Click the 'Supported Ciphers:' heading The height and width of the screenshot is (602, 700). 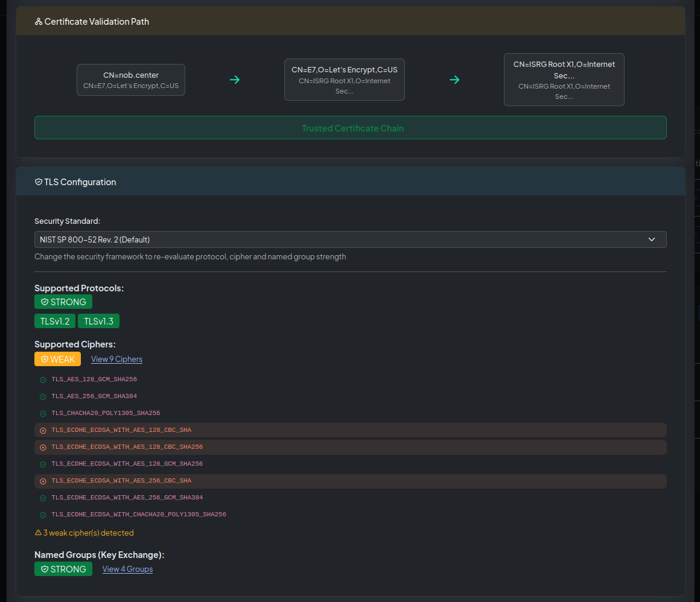(75, 344)
